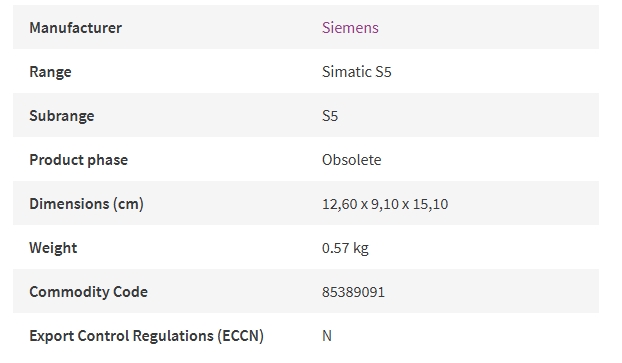Select the 12,60 x 9,10 x 15,10 value
The height and width of the screenshot is (363, 622).
point(385,204)
